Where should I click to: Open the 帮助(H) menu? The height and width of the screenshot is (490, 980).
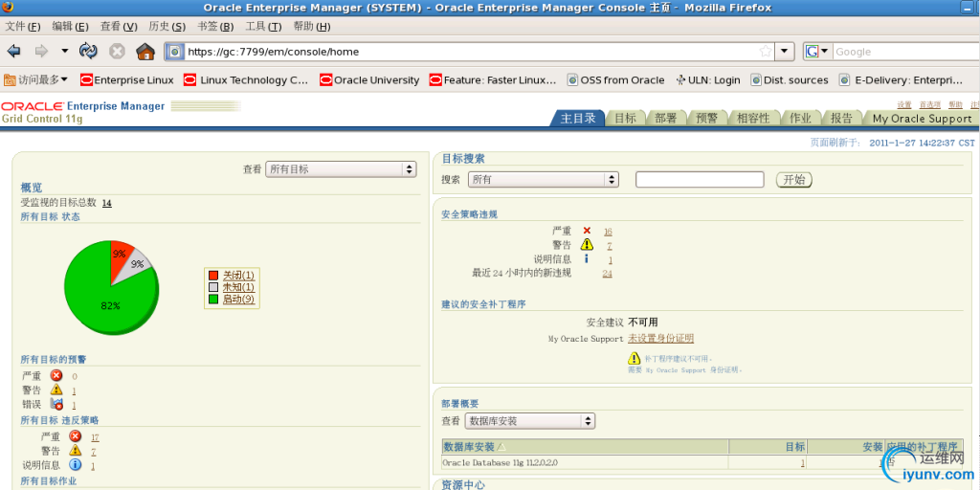coord(312,26)
